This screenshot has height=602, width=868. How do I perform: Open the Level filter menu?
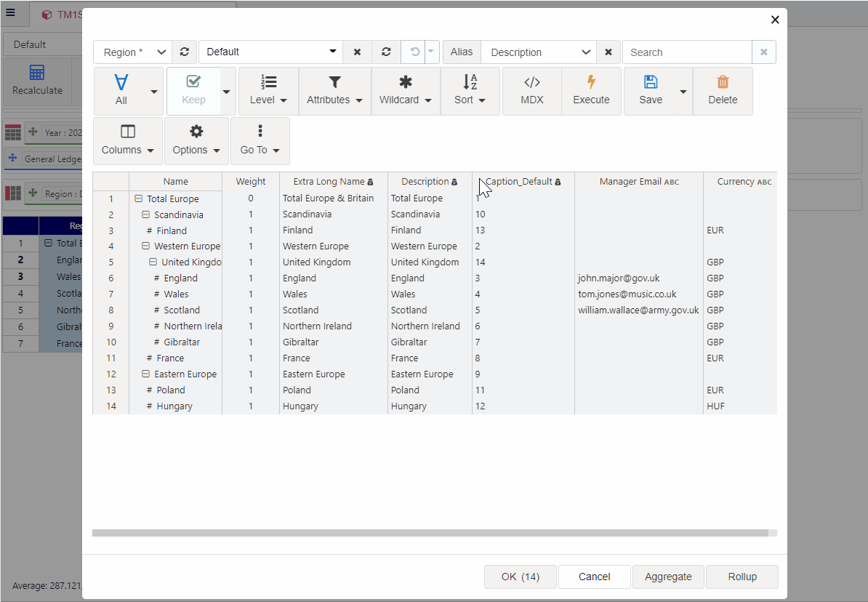268,91
